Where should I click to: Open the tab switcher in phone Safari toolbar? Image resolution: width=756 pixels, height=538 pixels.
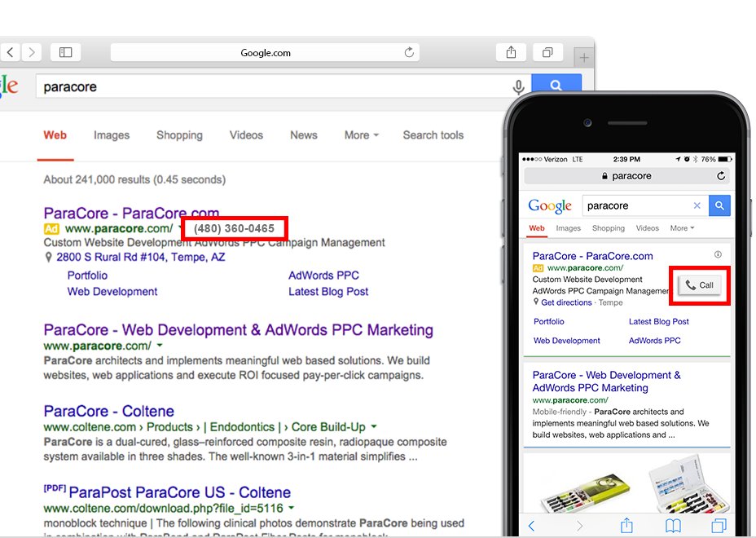click(719, 526)
